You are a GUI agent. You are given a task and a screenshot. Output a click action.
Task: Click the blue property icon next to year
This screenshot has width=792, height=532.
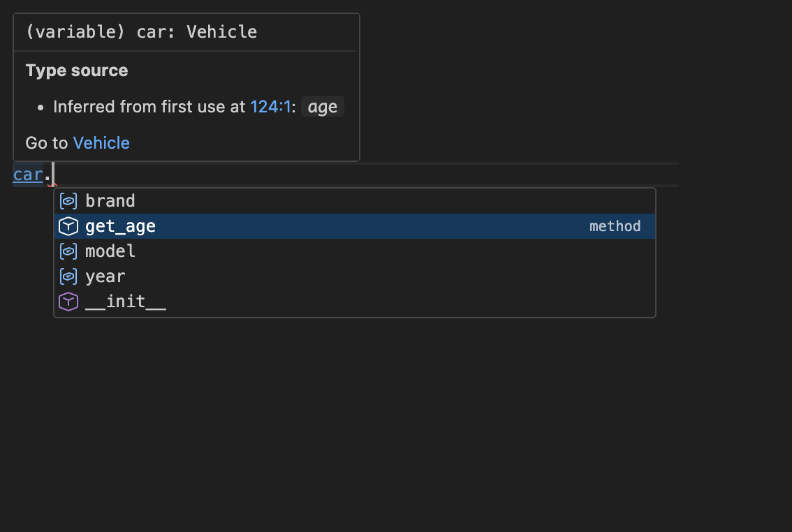click(68, 276)
